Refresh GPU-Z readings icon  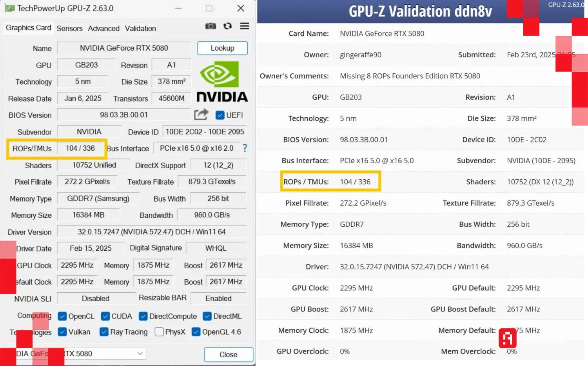click(227, 26)
